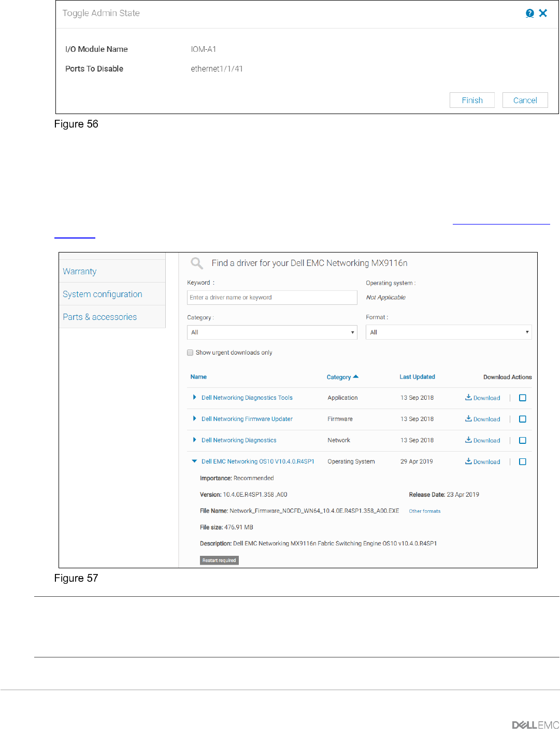Open Dell EMC Networking OS10 V10.4.0.R4SP1 link
Screen dimensions: 560x729
[257, 461]
